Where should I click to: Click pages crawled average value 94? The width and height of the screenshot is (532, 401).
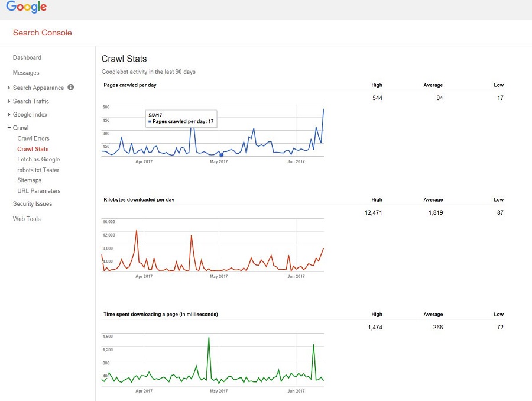(x=439, y=98)
